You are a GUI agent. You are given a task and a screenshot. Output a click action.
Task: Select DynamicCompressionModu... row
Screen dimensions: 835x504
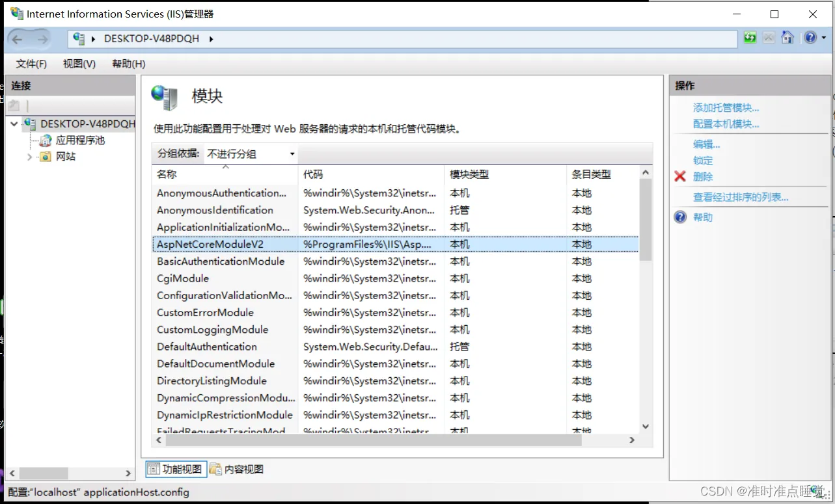pos(396,398)
